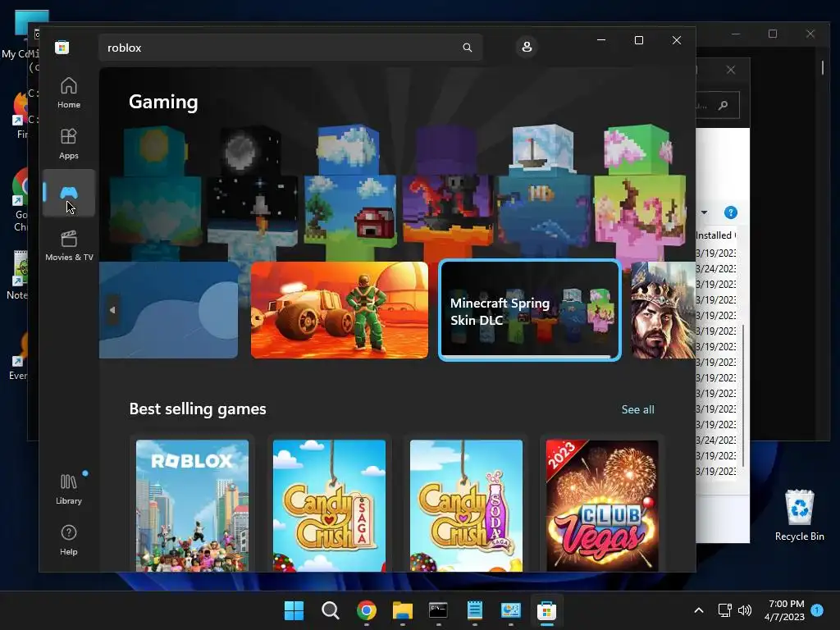Open Recycle Bin on the desktop
Viewport: 840px width, 630px height.
[x=799, y=515]
